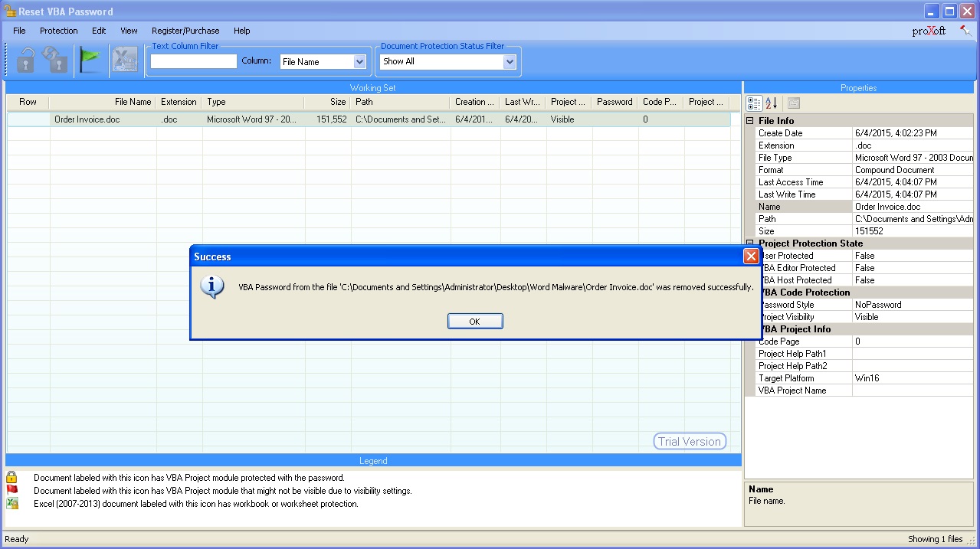Collapse the Project Protection State group
The width and height of the screenshot is (980, 549).
point(750,243)
